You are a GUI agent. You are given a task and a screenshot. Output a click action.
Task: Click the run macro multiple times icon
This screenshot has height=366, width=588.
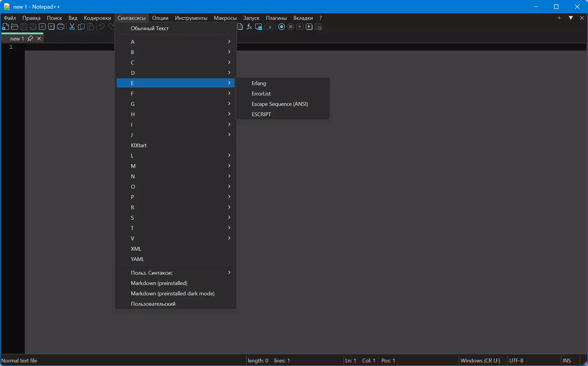309,27
